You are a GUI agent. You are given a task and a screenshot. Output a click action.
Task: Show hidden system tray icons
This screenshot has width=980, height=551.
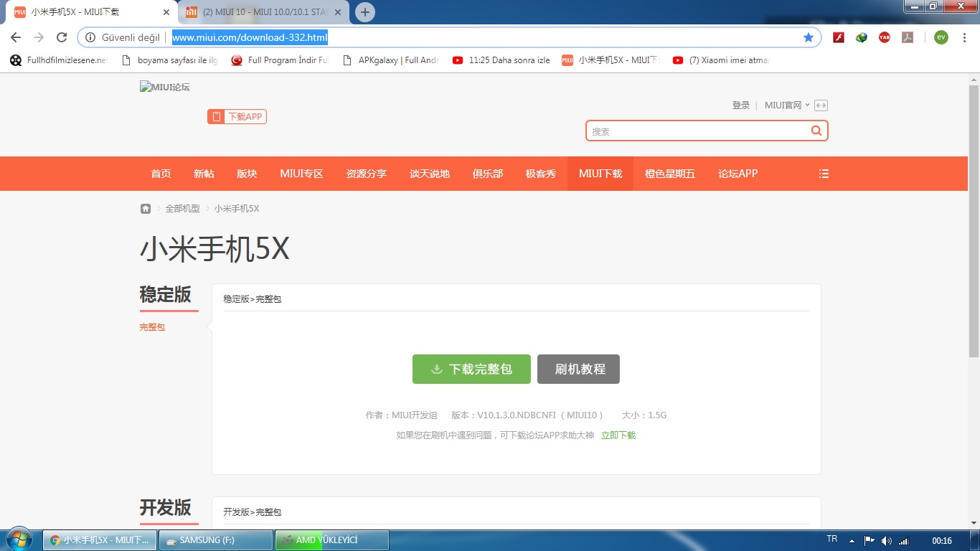tap(852, 541)
